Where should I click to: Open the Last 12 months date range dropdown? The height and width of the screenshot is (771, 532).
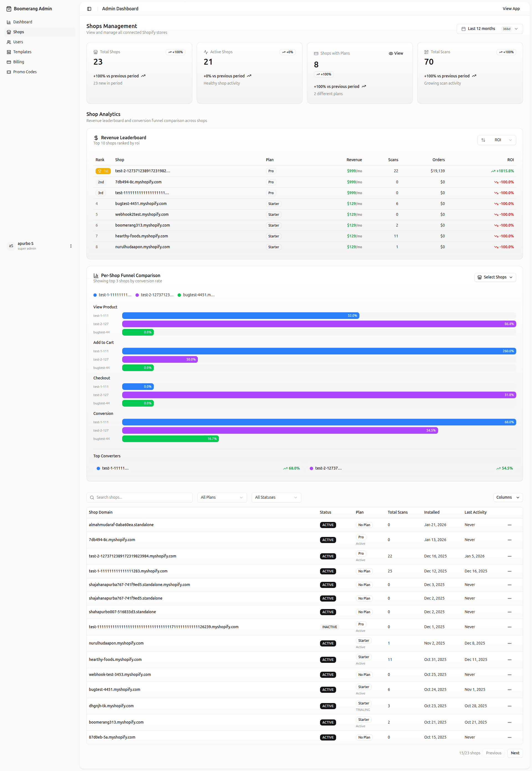click(489, 29)
